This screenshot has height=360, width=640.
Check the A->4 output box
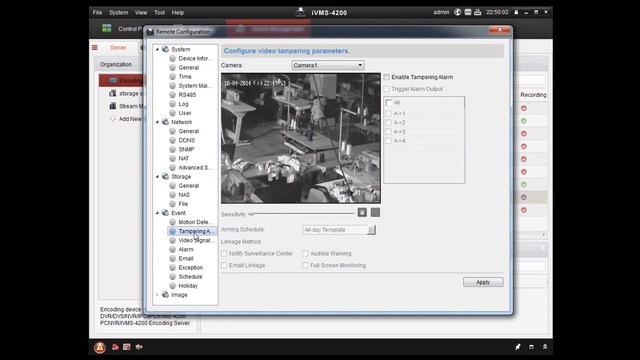point(389,141)
